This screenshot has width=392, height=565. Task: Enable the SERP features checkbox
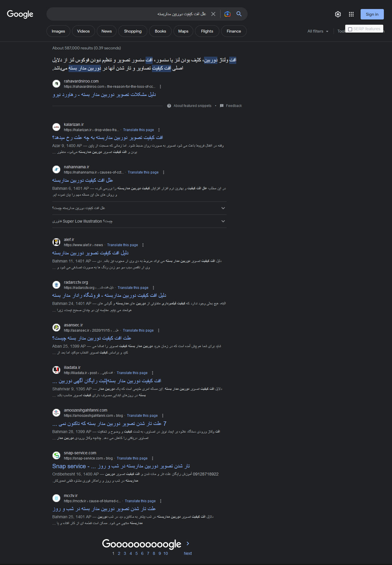tap(350, 29)
